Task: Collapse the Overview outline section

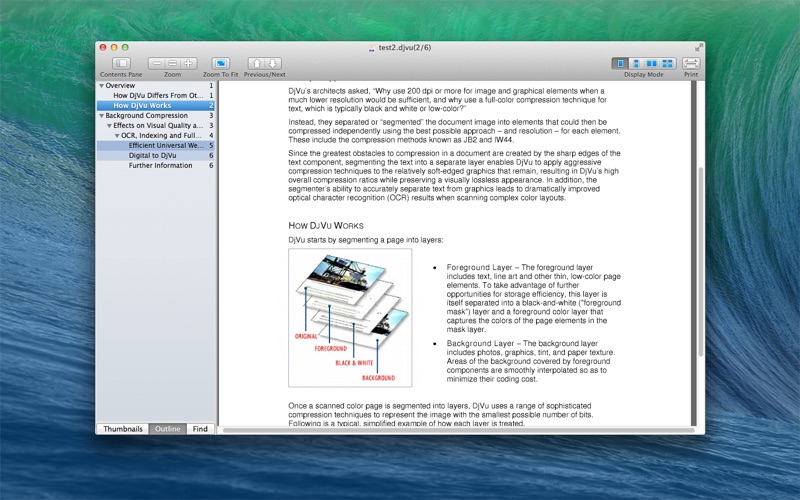Action: point(101,86)
